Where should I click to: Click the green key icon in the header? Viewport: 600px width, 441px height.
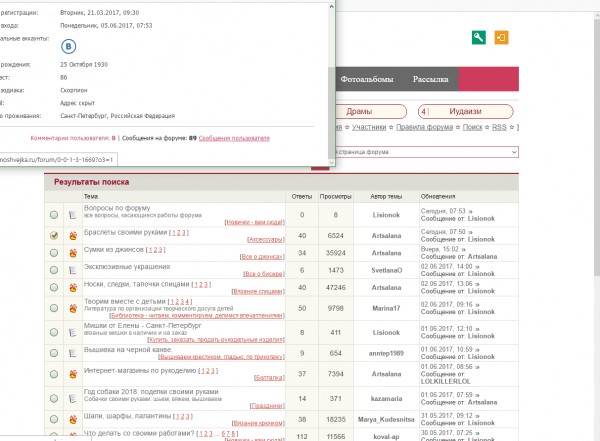tap(478, 38)
